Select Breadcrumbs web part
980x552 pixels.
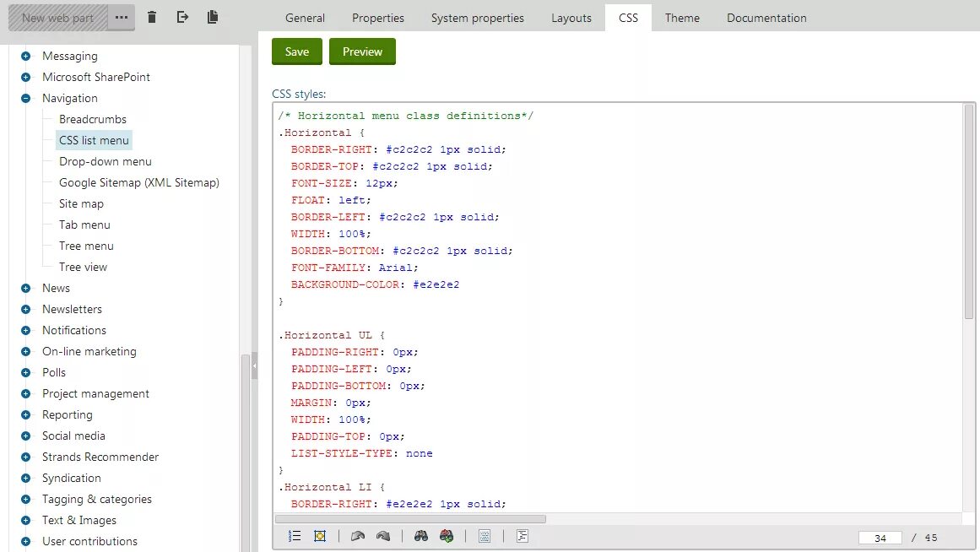[93, 119]
